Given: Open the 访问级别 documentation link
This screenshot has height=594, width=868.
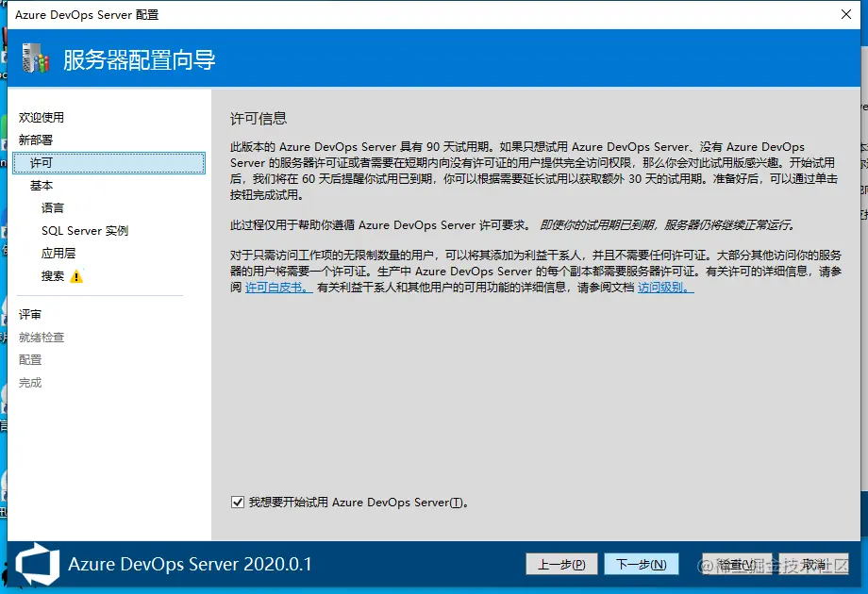Looking at the screenshot, I should tap(666, 288).
